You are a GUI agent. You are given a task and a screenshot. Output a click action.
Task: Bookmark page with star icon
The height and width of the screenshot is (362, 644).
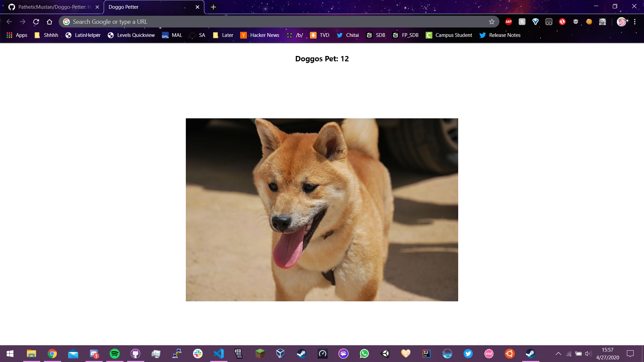coord(492,22)
